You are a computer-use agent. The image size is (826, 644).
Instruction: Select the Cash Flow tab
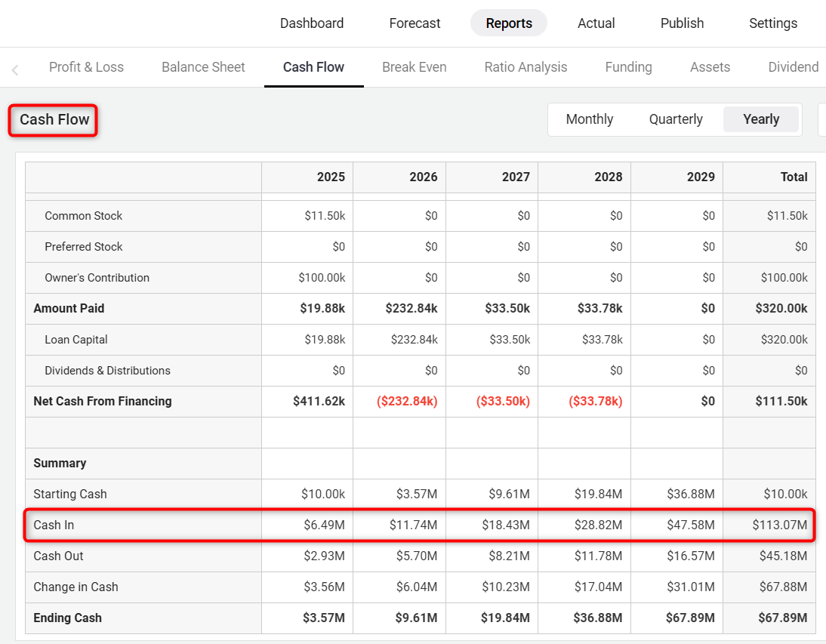(313, 67)
